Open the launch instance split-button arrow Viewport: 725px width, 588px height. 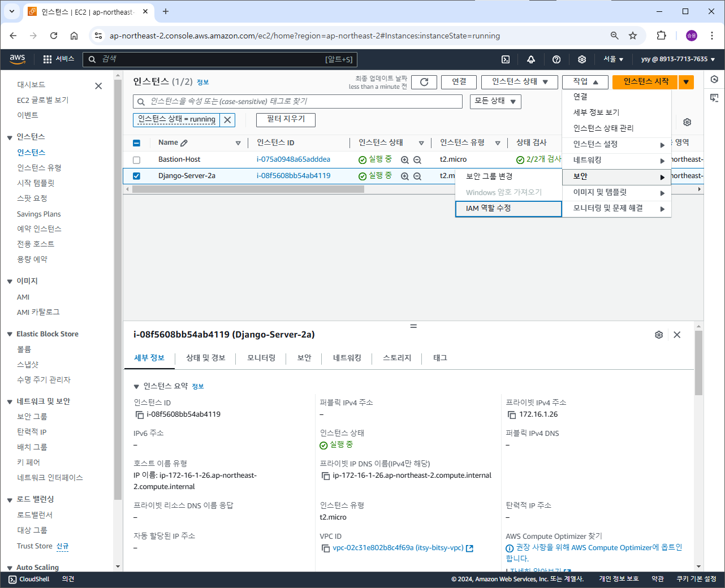pyautogui.click(x=686, y=82)
